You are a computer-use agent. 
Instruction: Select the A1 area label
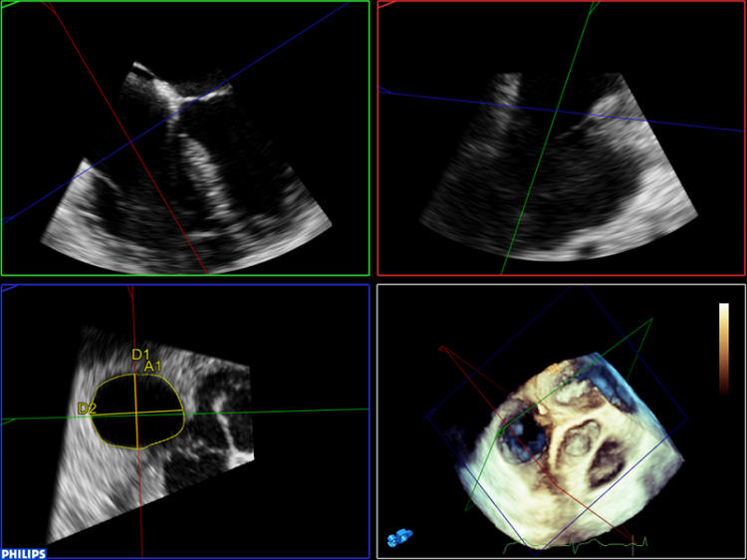click(x=153, y=368)
